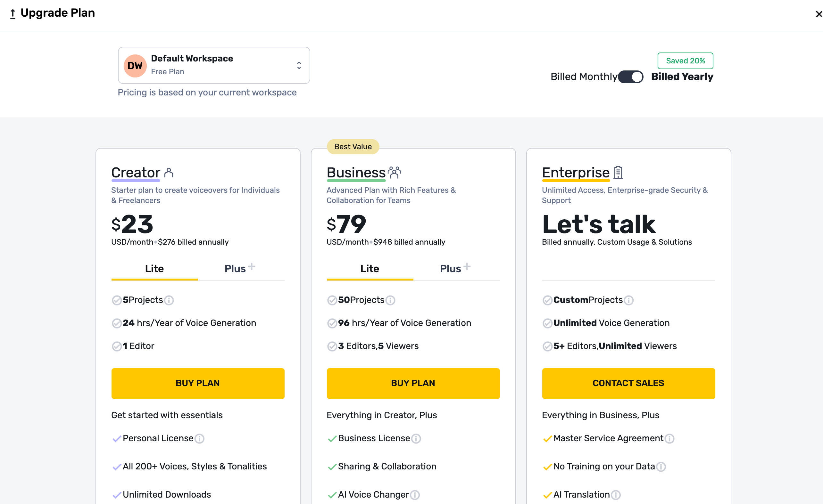Click info icon beside Custom Projects
The image size is (823, 504).
[628, 300]
